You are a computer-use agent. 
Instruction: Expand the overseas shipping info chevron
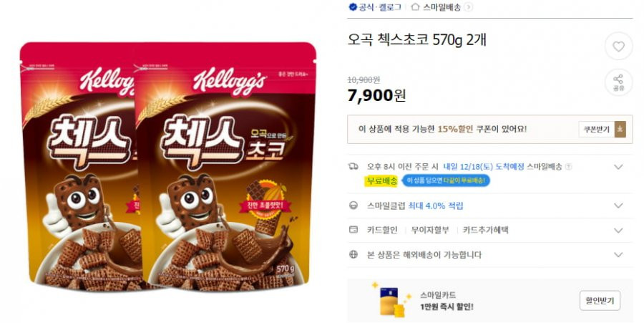tap(618, 255)
